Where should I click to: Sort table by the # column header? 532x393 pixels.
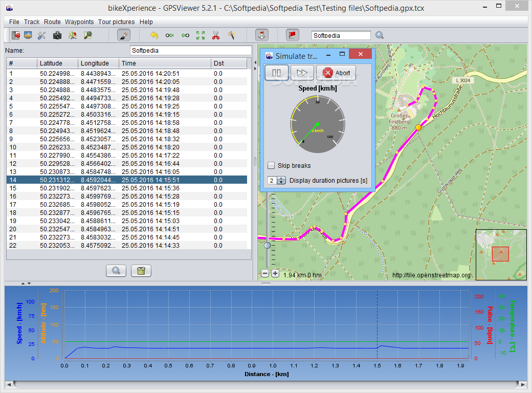tap(21, 63)
